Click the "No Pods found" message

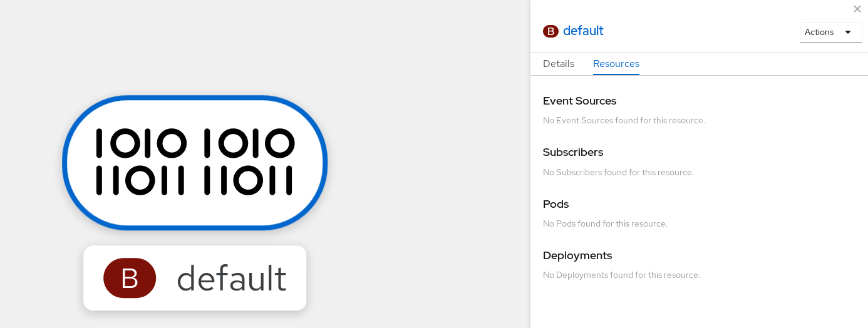[605, 223]
